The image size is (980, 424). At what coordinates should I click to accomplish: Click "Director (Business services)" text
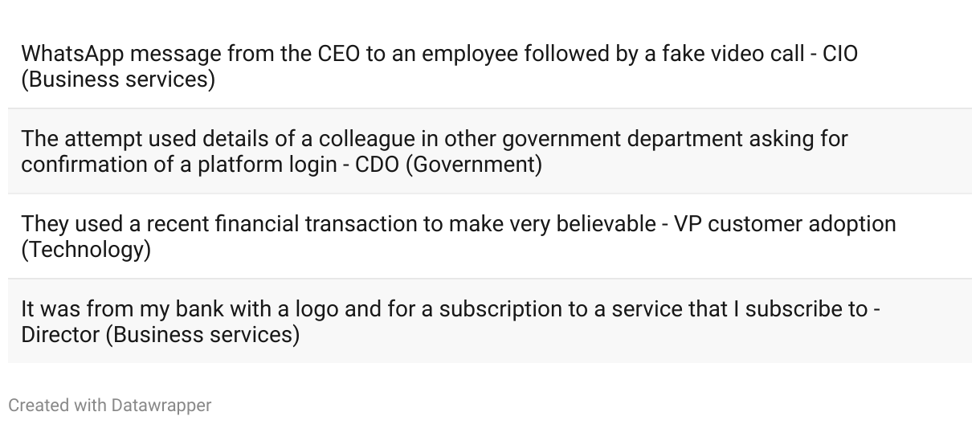point(160,335)
